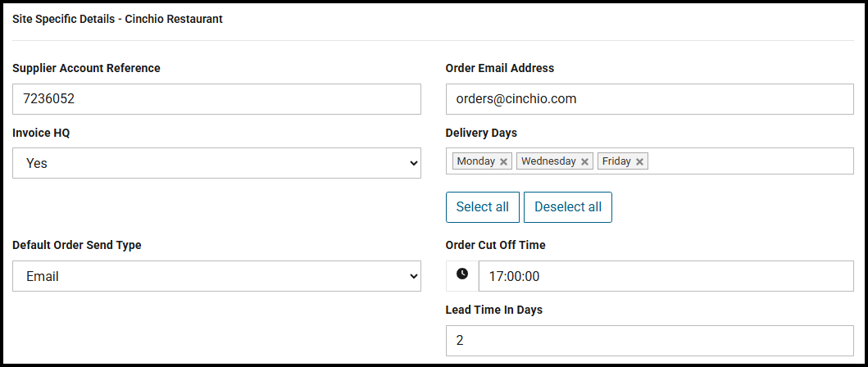Click the Select all button

pos(482,207)
